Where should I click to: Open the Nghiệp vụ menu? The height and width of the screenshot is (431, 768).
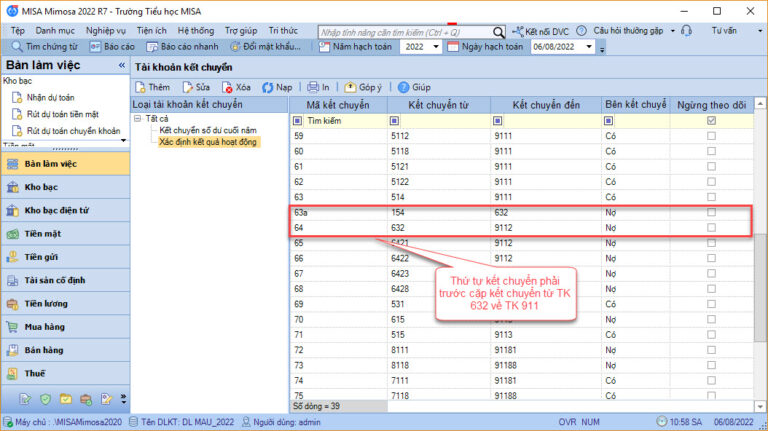[x=106, y=31]
